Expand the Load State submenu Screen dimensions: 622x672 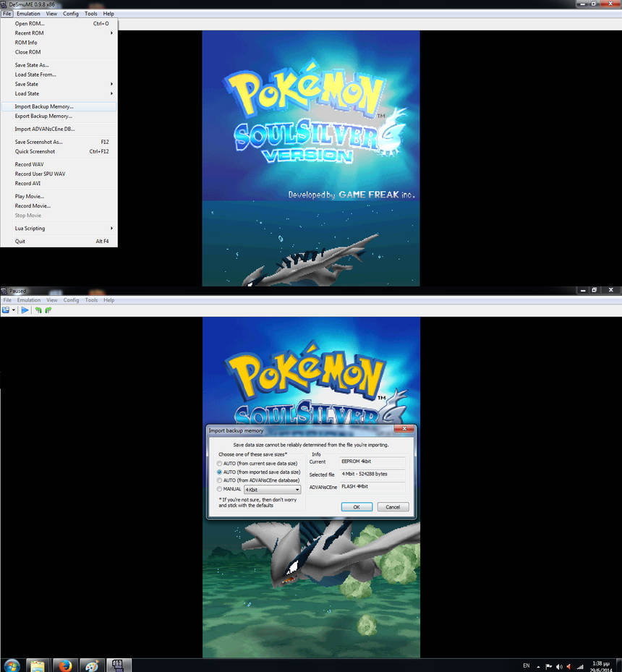click(59, 93)
